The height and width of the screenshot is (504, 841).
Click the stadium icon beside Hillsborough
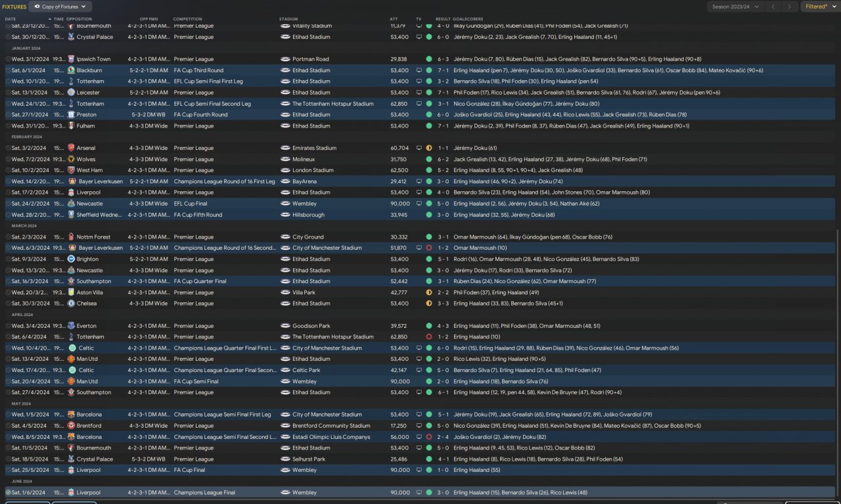(x=285, y=215)
